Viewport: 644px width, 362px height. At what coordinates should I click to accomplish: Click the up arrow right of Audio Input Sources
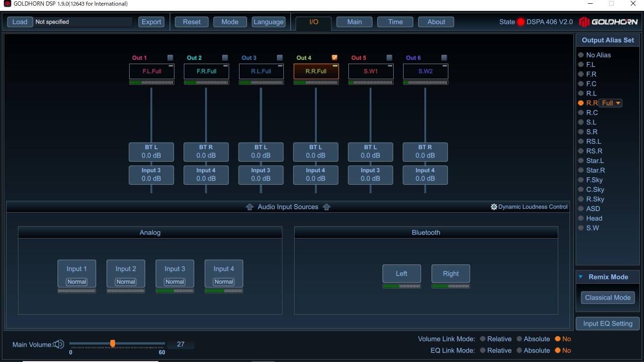tap(326, 207)
